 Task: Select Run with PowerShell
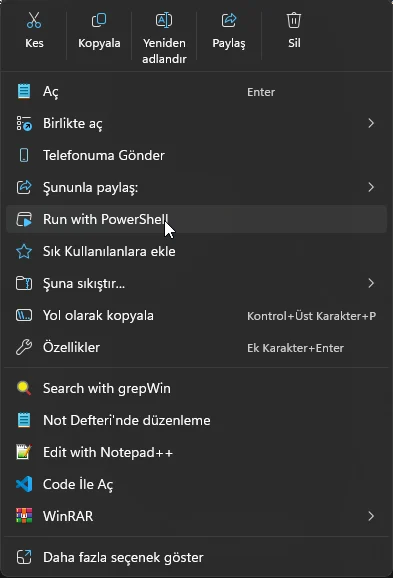point(196,219)
